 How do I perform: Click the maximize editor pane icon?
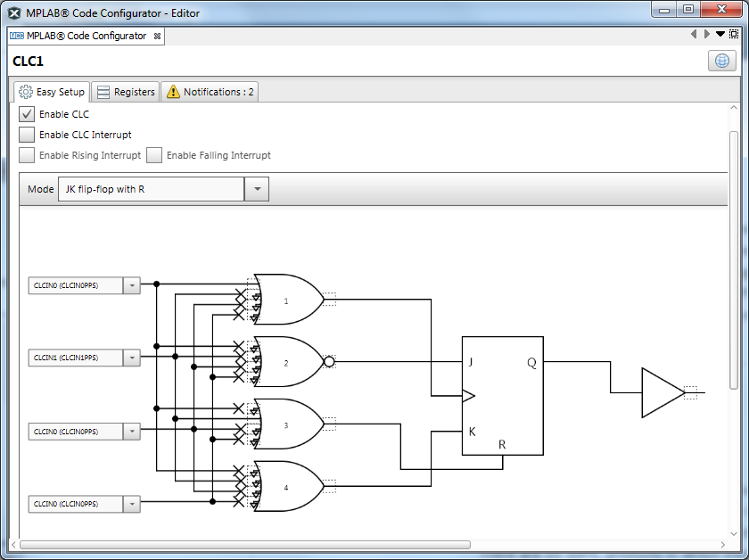tap(734, 34)
